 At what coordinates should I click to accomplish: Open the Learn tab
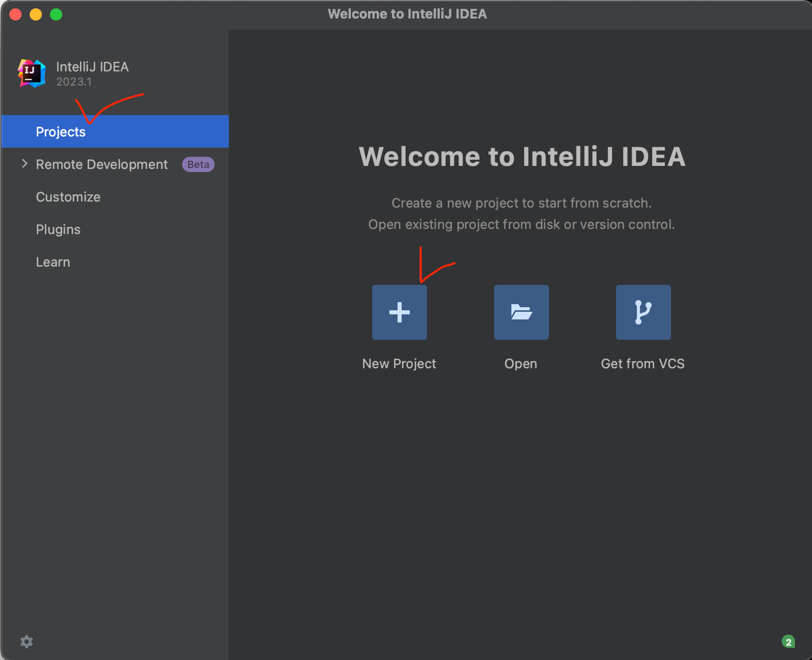pos(53,262)
